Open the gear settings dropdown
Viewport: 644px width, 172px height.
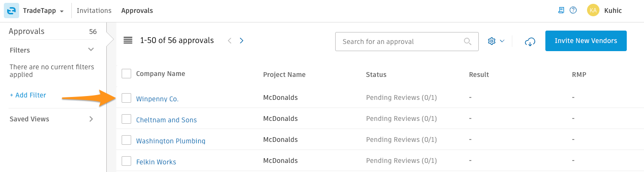pyautogui.click(x=496, y=41)
